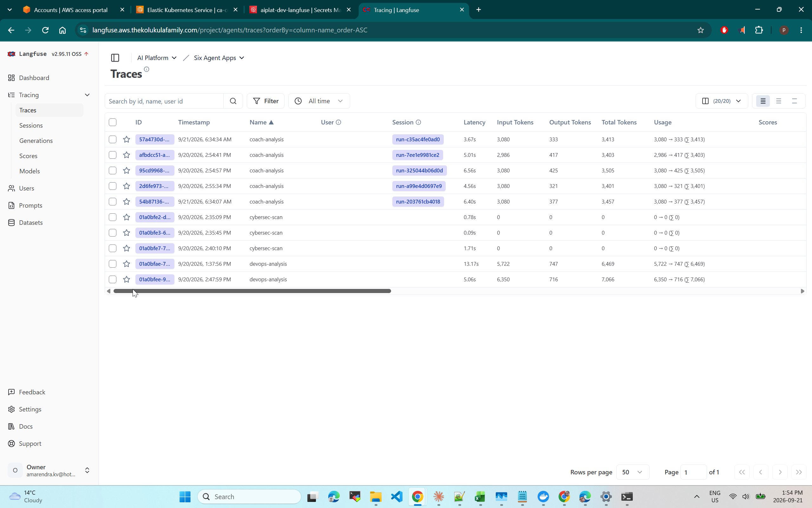Open Dashboard in the sidebar
Screen dimensions: 812x508
point(34,78)
